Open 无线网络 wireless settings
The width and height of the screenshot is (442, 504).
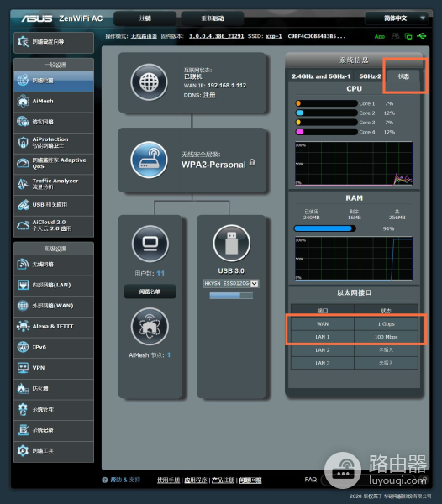(x=54, y=265)
